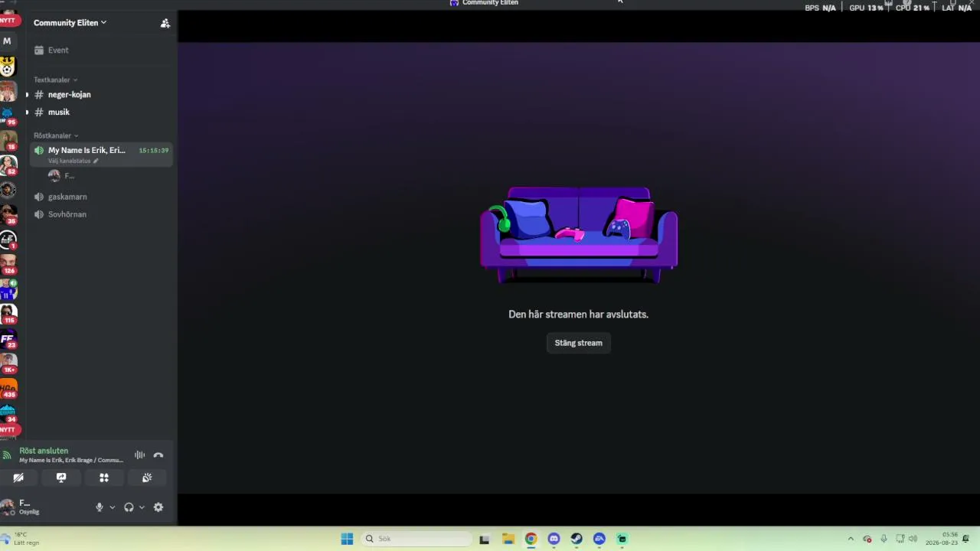
Task: Open the soundboard button
Action: 147,478
